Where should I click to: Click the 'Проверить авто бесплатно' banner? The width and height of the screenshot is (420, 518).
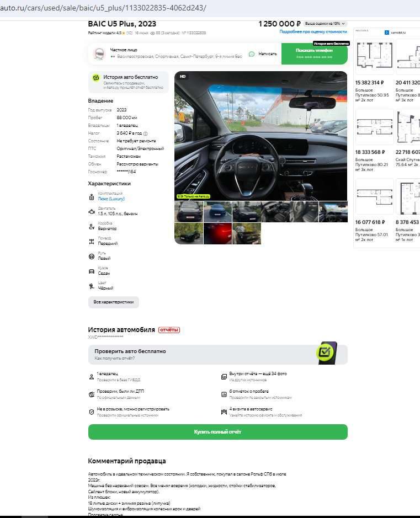[218, 355]
